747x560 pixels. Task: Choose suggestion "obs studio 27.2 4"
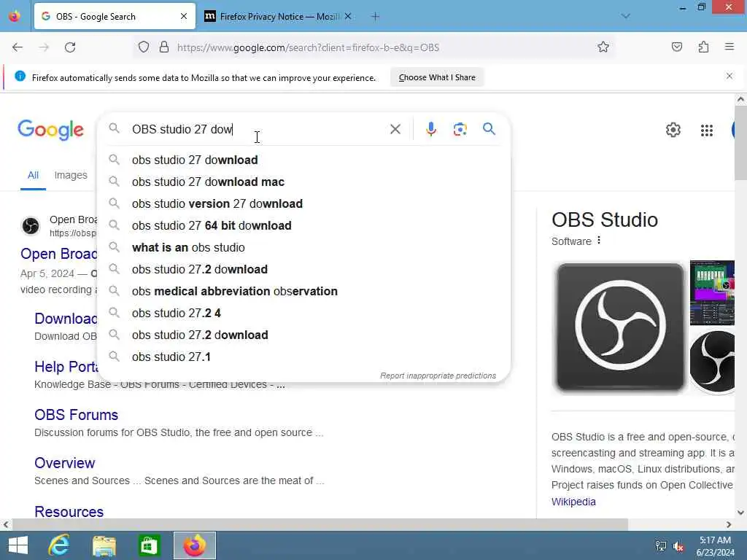pyautogui.click(x=304, y=314)
